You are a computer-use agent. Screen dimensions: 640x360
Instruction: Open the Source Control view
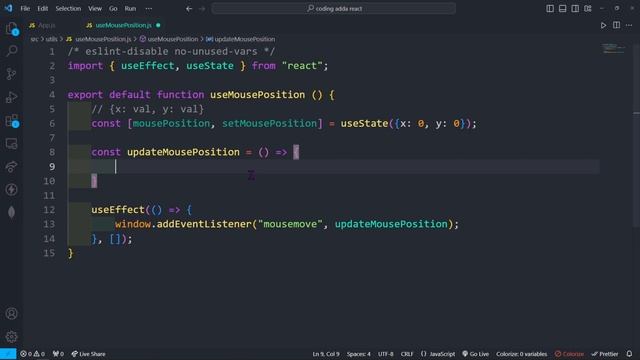pos(11,74)
